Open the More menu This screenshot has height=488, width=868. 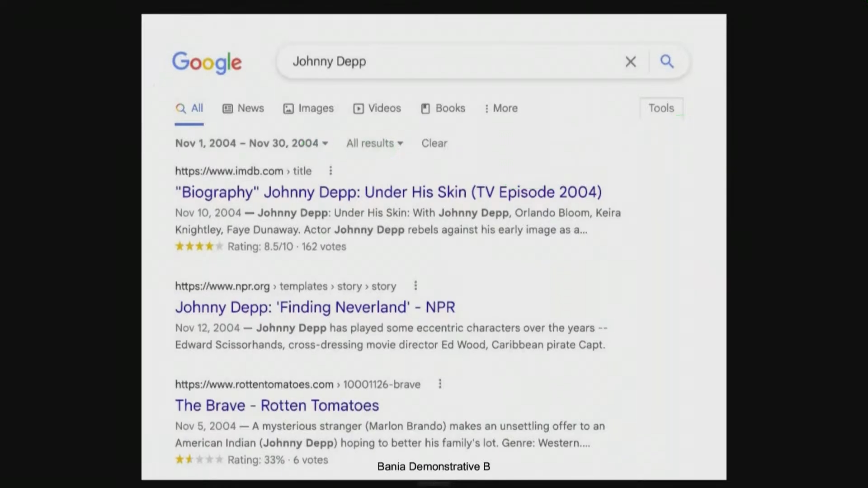501,108
